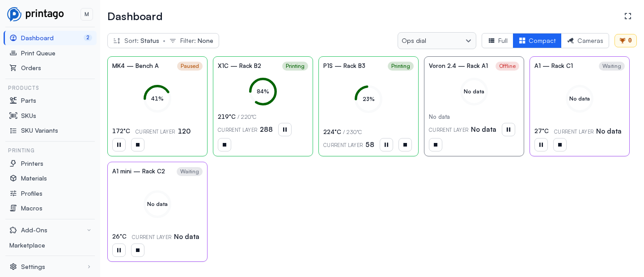The image size is (644, 277).
Task: Expand the Add-Ons section
Action: pyautogui.click(x=50, y=230)
